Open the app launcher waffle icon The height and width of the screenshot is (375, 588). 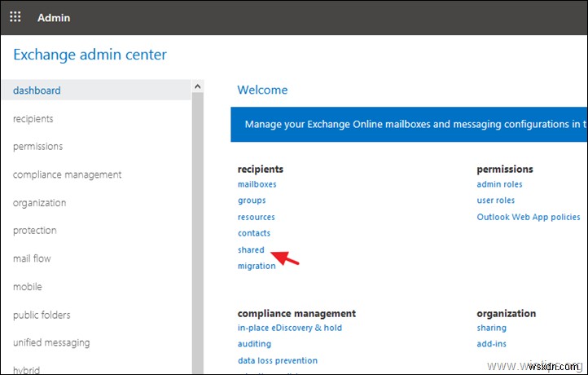point(15,16)
